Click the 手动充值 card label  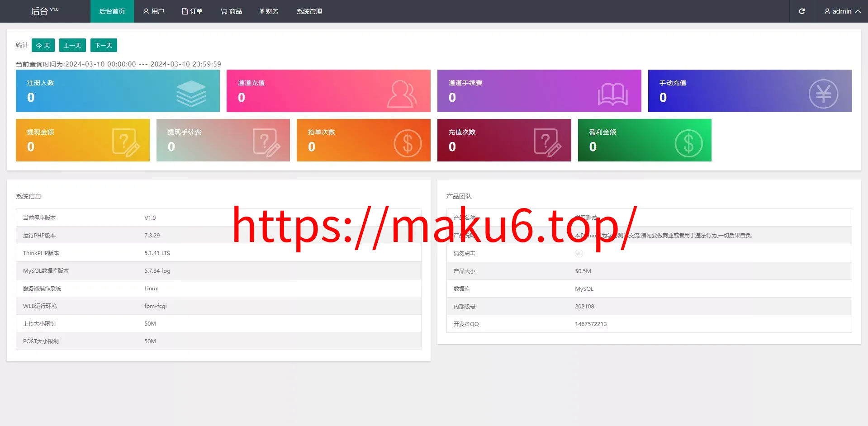tap(673, 83)
